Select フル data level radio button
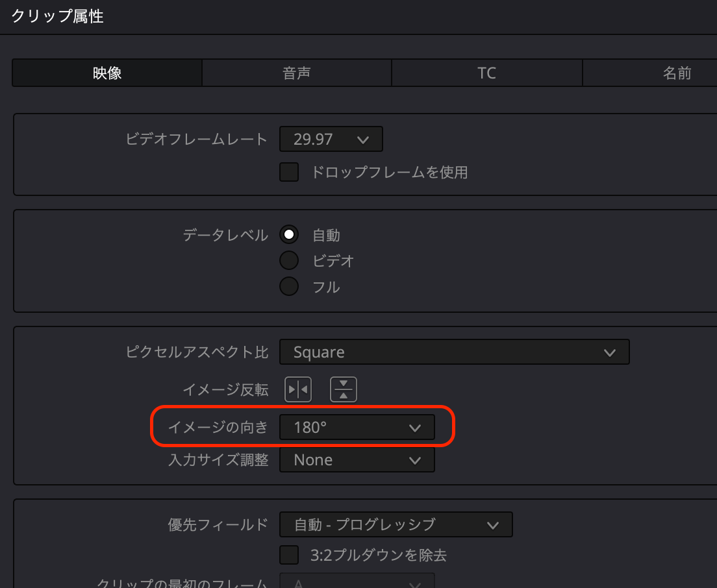Image resolution: width=717 pixels, height=588 pixels. click(289, 286)
